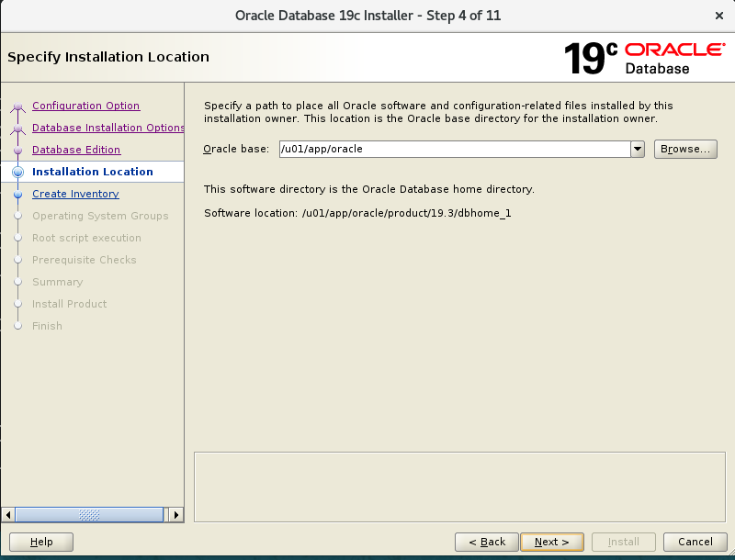The width and height of the screenshot is (735, 560).
Task: Click the Oracle 19c Database logo
Action: [645, 59]
